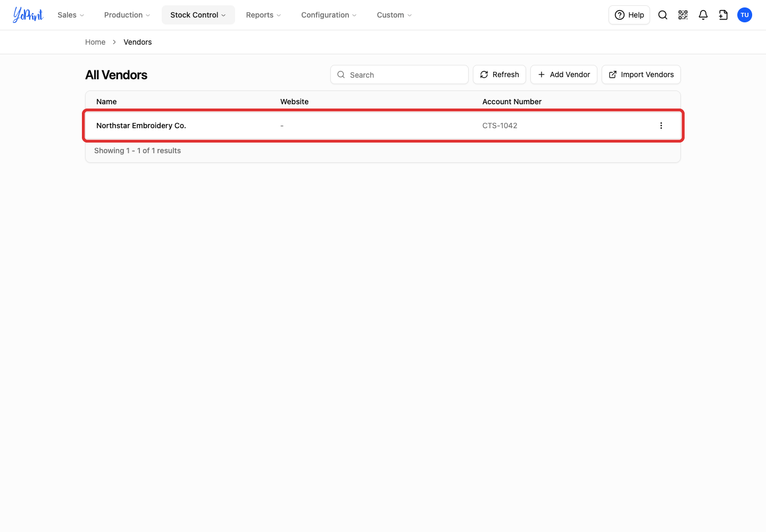This screenshot has height=532, width=766.
Task: Expand the Production menu
Action: 127,15
